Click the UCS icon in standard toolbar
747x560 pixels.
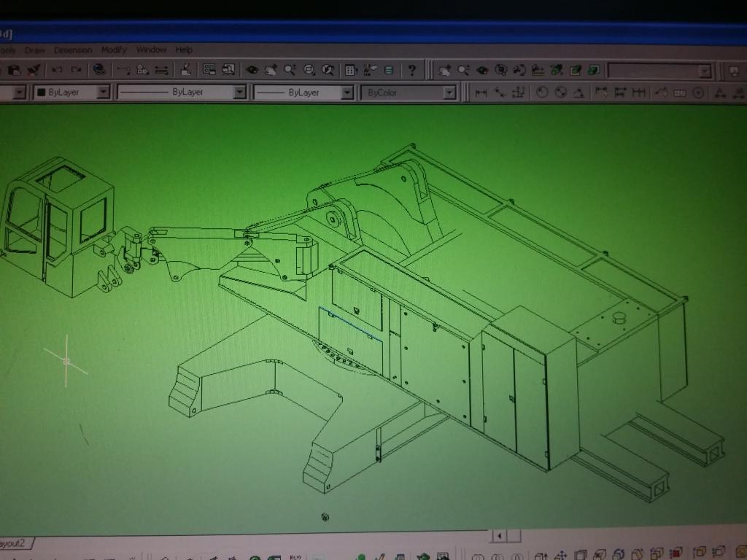[x=142, y=70]
